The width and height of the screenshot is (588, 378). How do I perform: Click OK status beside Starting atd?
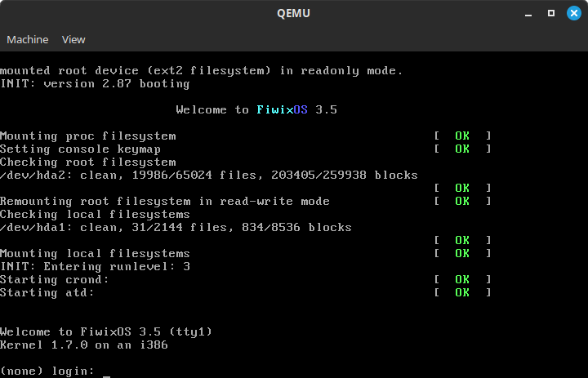[462, 292]
